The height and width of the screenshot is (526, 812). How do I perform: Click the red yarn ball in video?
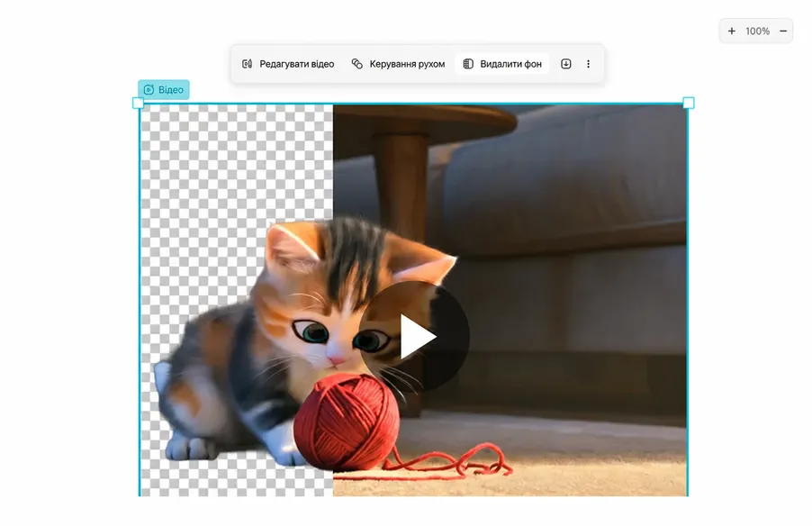click(347, 422)
